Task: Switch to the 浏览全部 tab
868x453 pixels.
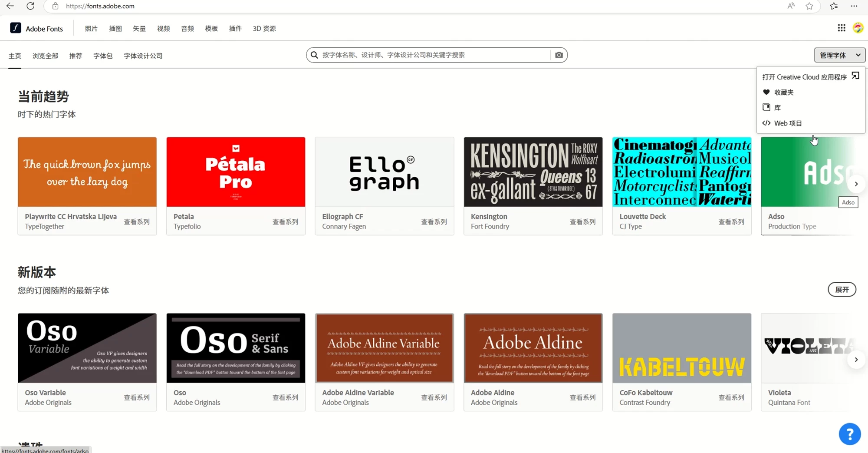Action: pyautogui.click(x=45, y=56)
